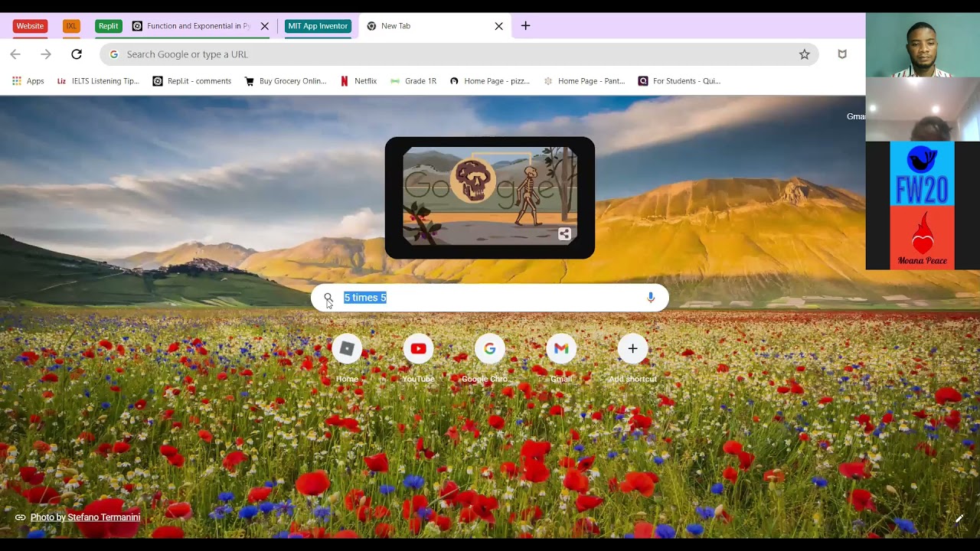Open the For Students - Qui bookmark
980x551 pixels.
click(679, 81)
